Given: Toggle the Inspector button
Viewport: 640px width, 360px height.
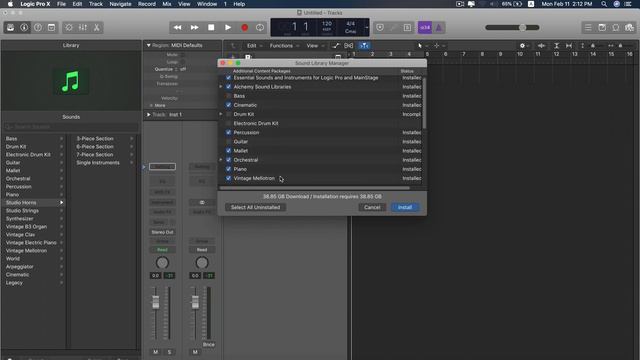Looking at the screenshot, I should tap(24, 27).
